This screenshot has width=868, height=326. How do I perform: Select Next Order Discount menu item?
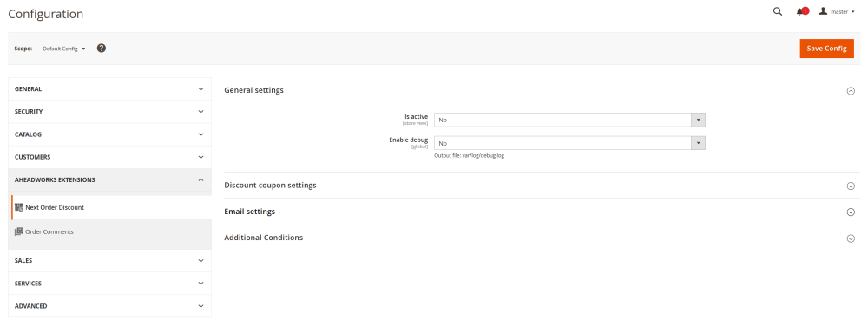111,208
